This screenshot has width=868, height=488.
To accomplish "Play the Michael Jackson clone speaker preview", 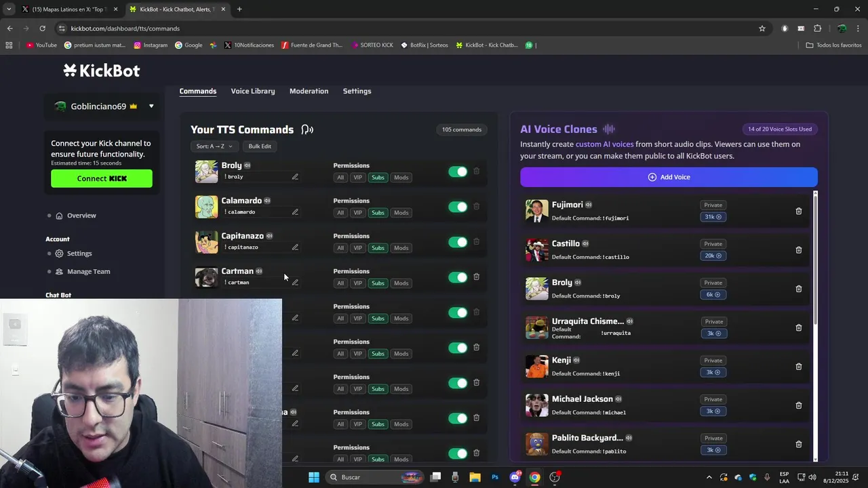I will 618,399.
